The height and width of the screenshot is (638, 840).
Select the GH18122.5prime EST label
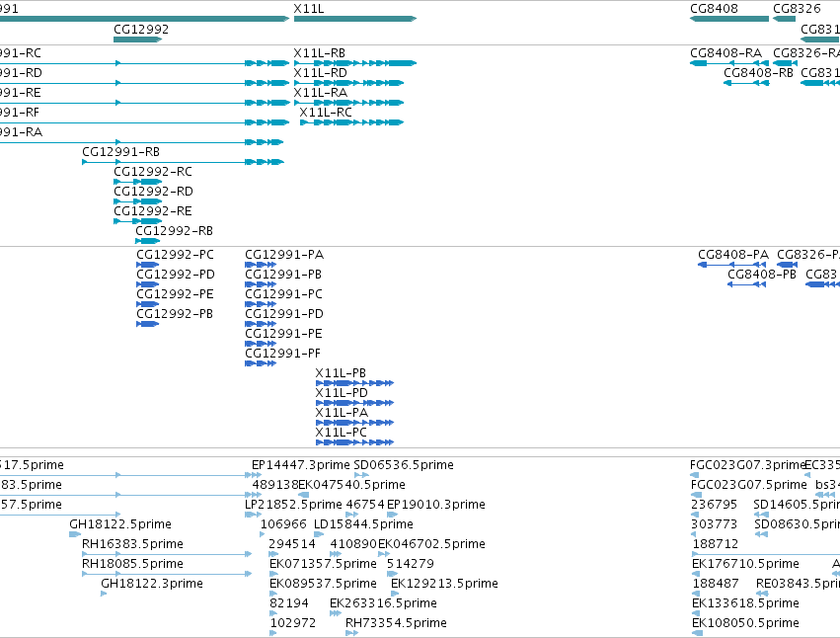click(x=120, y=524)
